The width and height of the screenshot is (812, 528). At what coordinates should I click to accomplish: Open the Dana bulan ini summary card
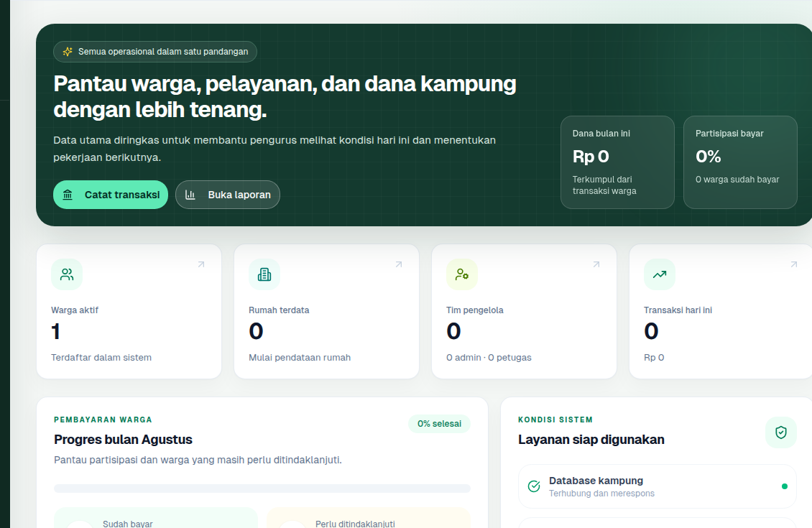pos(617,162)
